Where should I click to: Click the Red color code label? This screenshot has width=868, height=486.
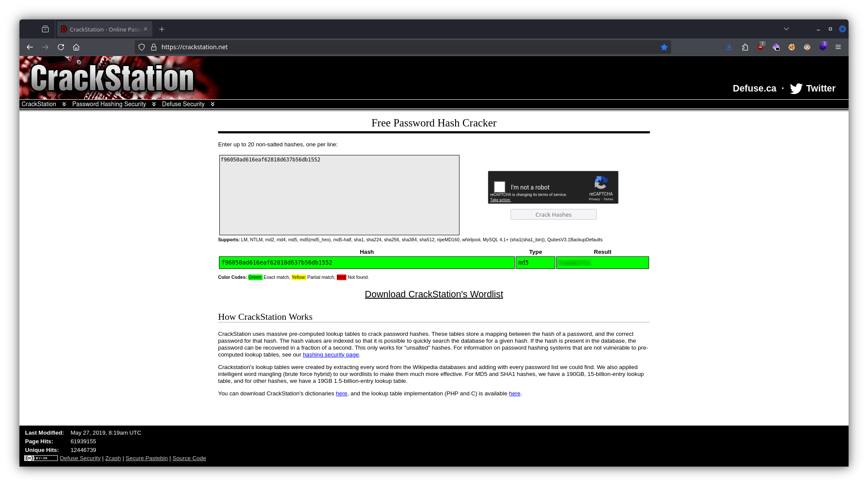[342, 277]
